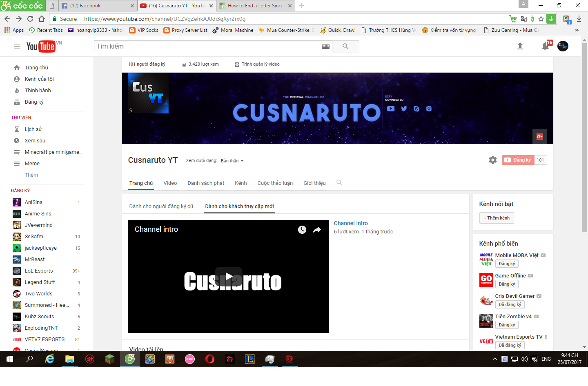Image resolution: width=588 pixels, height=386 pixels.
Task: Open ENG language input indicator
Action: [x=546, y=359]
